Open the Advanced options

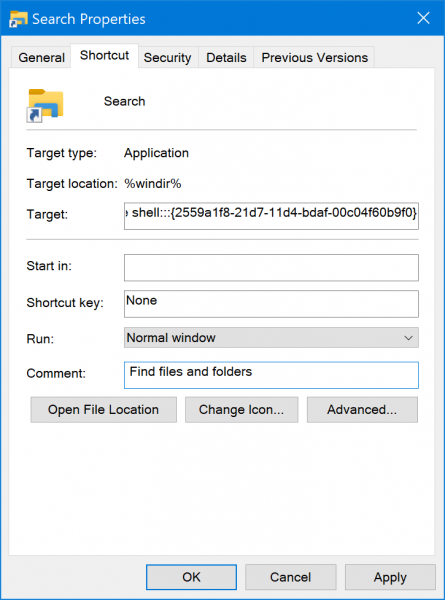click(362, 410)
